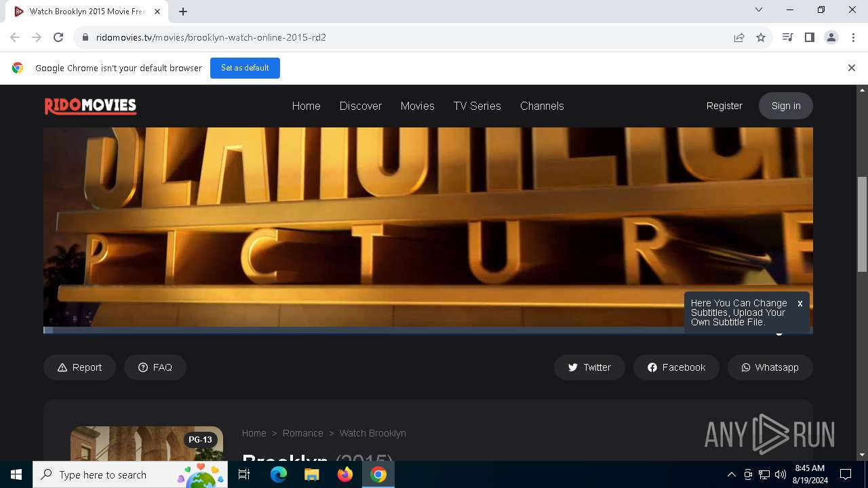Viewport: 868px width, 488px height.
Task: Open notification center icon
Action: click(846, 474)
